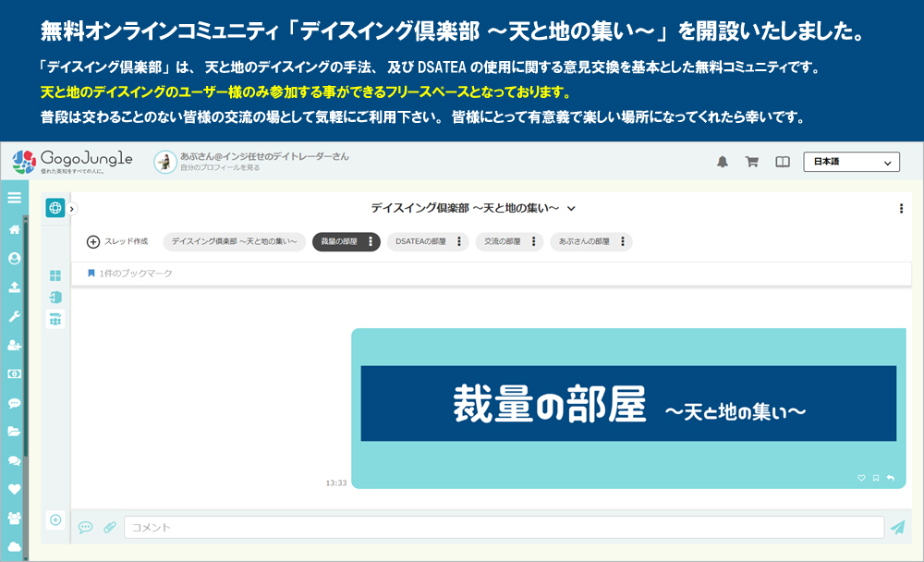
Task: Open the wrench tools icon in the sidebar
Action: pos(14,316)
